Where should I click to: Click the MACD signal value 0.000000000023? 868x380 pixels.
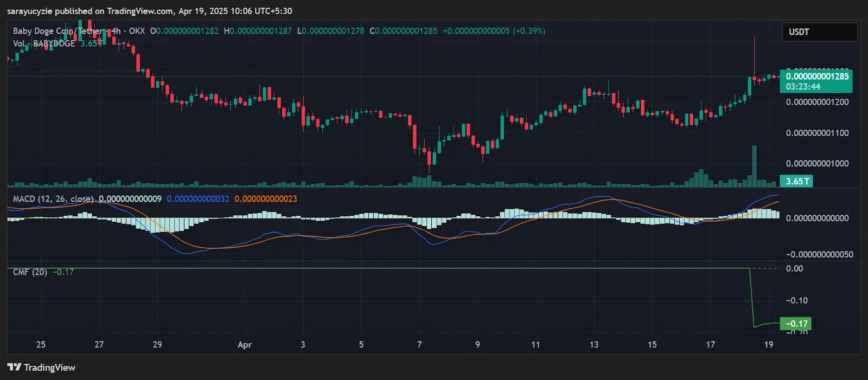coord(266,199)
